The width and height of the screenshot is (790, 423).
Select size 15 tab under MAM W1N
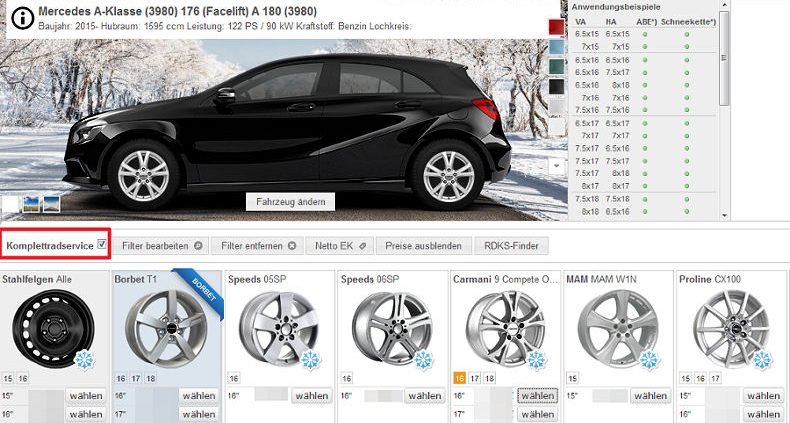pyautogui.click(x=572, y=378)
